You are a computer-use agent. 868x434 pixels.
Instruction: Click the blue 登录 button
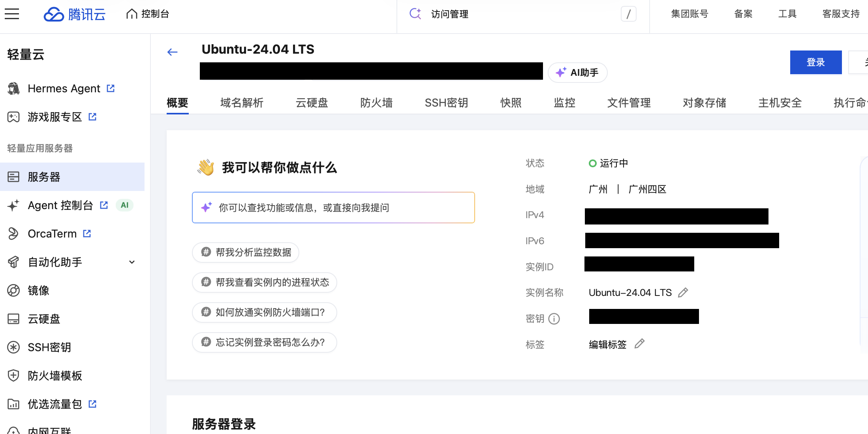(x=816, y=62)
